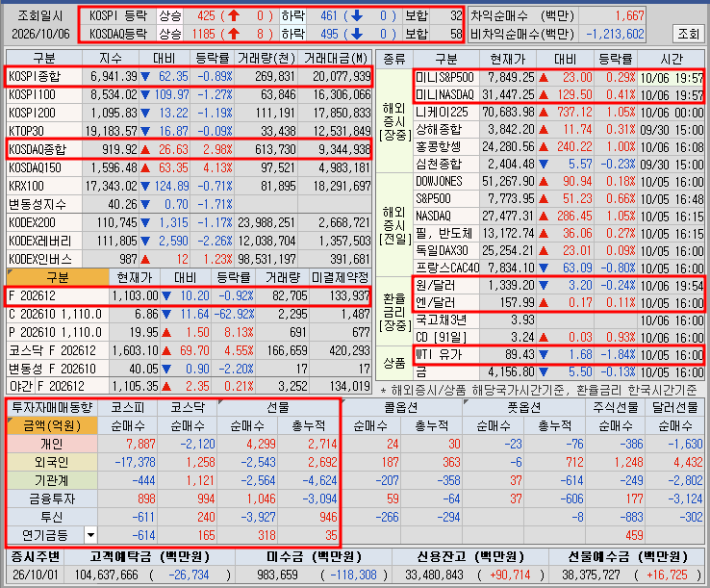The width and height of the screenshot is (710, 588).
Task: Click the 조회 search button
Action: (688, 34)
